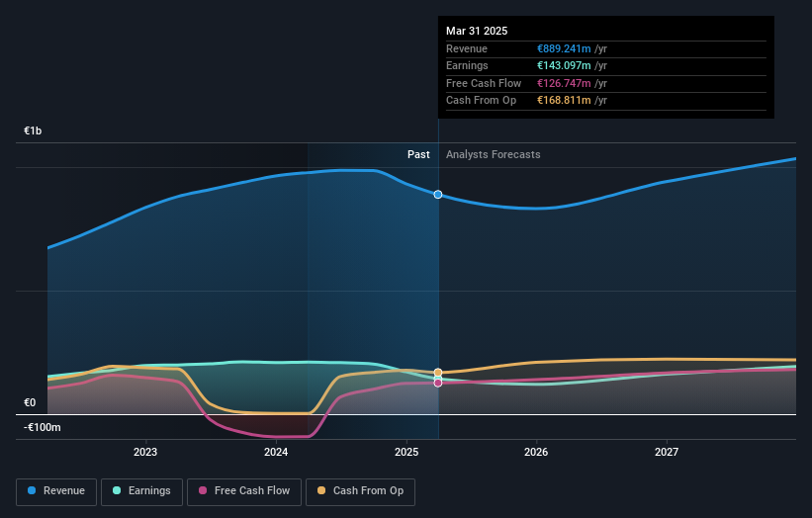This screenshot has height=518, width=812.
Task: Click the Cash From Op label in tooltip
Action: 481,101
